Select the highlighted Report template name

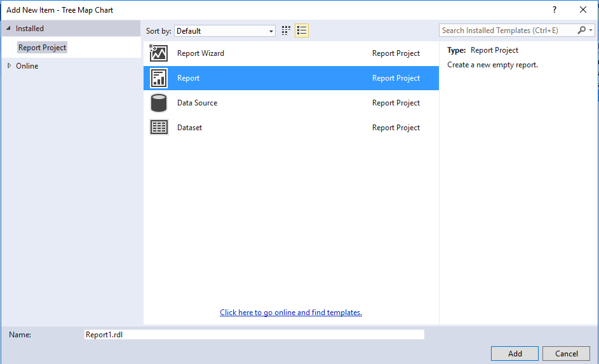pos(188,78)
